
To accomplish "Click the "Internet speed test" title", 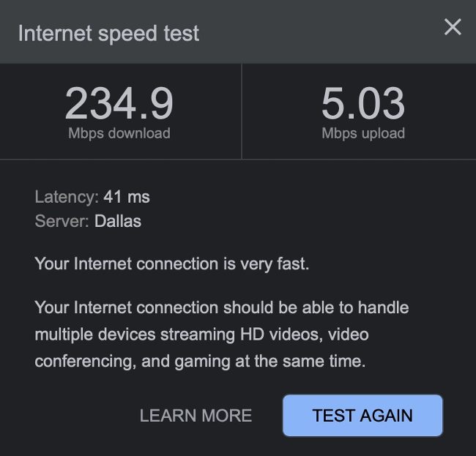I will point(108,34).
